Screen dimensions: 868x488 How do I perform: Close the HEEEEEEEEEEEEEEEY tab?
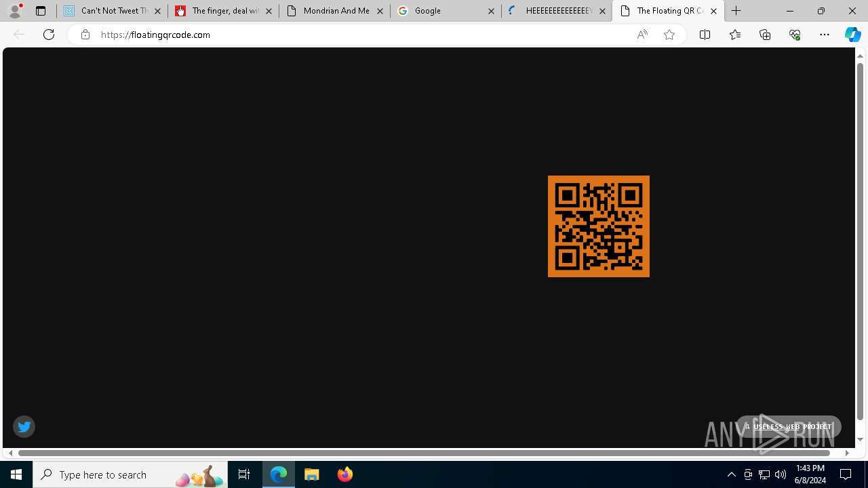pos(602,11)
